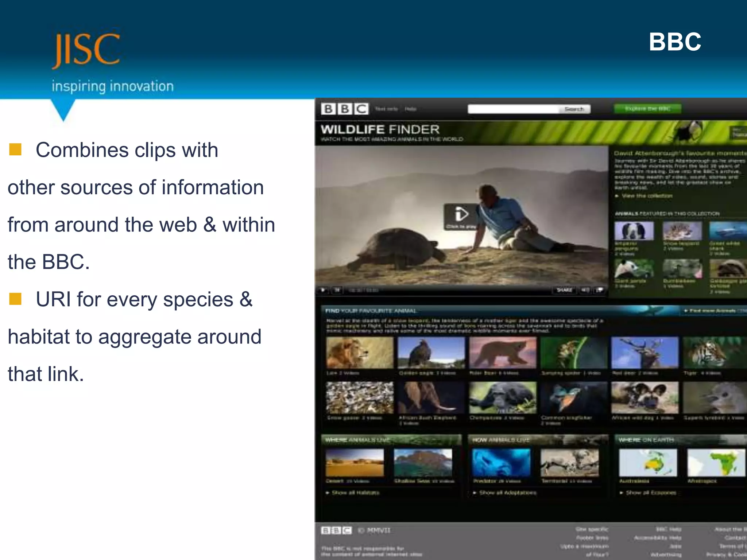Screen dimensions: 747x560
Task: Click the fullscreen pop-out video icon
Action: tap(599, 290)
